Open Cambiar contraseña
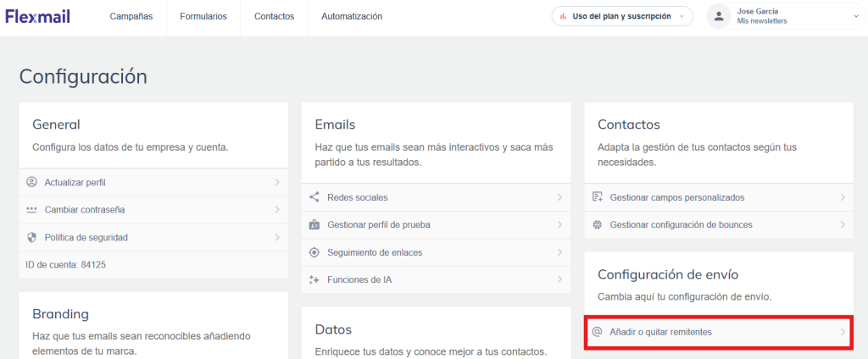Viewport: 868px width, 359px height. (153, 210)
